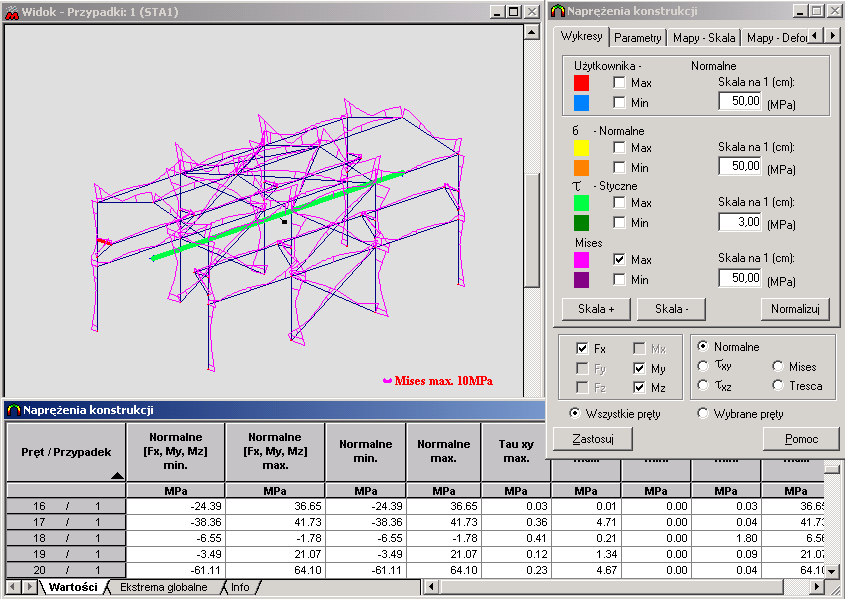
Task: Enable Użytkownika Min checkbox
Action: click(619, 102)
